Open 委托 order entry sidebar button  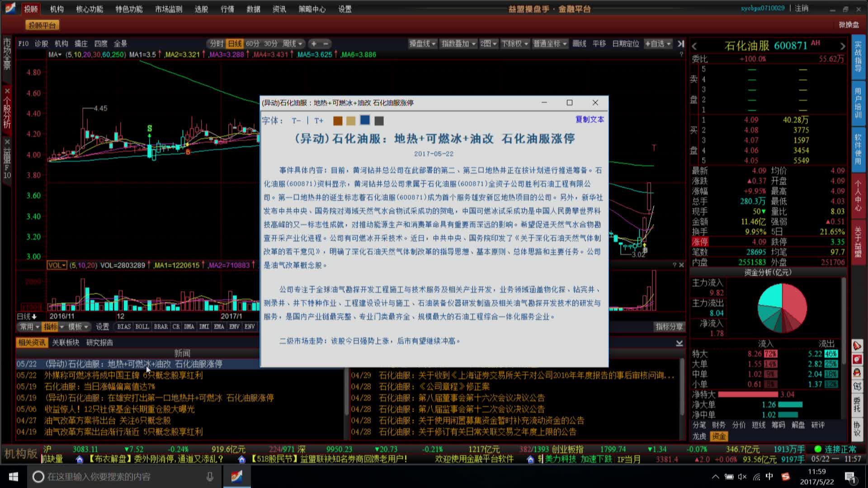(857, 404)
